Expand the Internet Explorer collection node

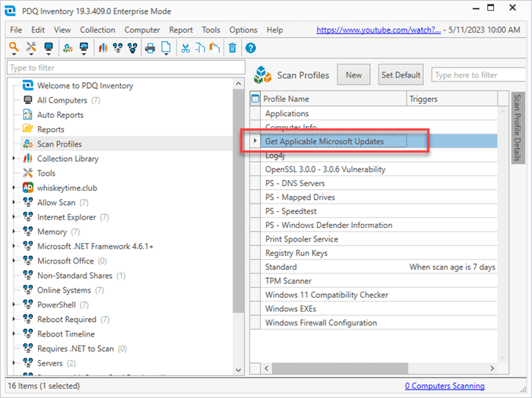pos(14,216)
